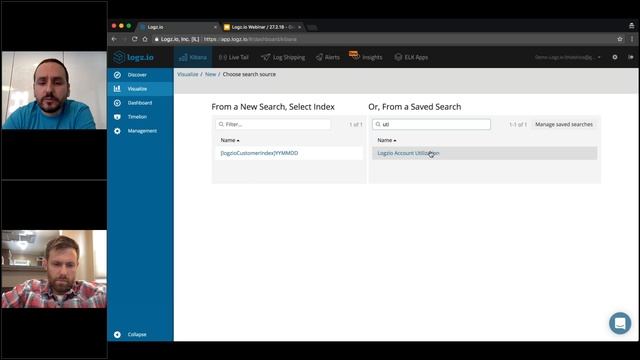Open the ELK Apps tab
Image resolution: width=640 pixels, height=360 pixels.
click(411, 57)
